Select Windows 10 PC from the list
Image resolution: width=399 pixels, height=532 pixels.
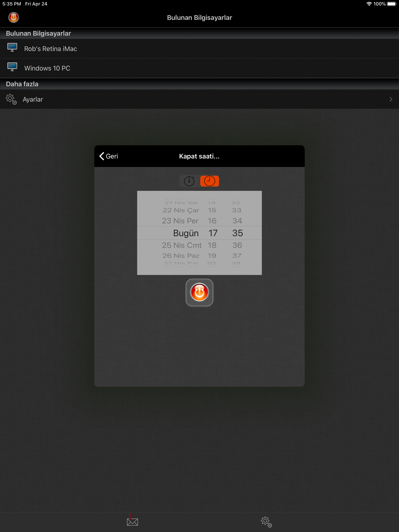[47, 68]
